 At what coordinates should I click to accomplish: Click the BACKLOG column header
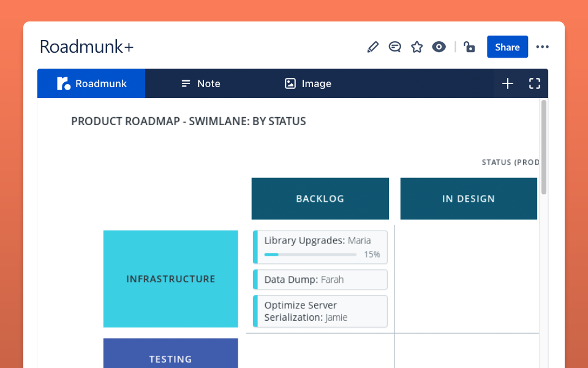pyautogui.click(x=320, y=199)
